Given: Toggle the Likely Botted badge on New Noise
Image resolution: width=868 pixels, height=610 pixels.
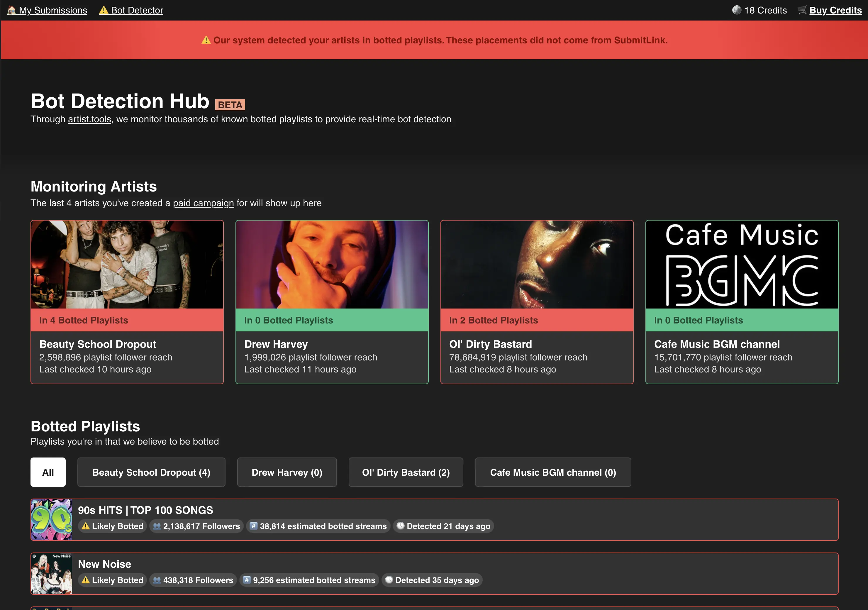Looking at the screenshot, I should (112, 580).
